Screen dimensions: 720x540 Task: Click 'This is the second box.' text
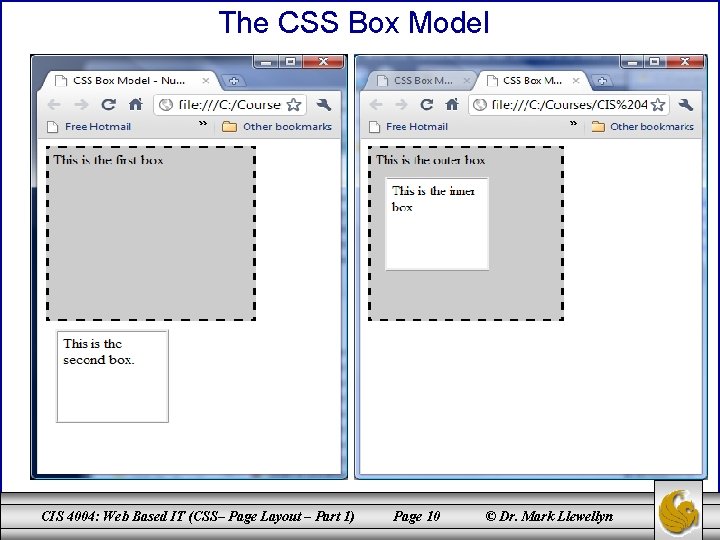[99, 352]
